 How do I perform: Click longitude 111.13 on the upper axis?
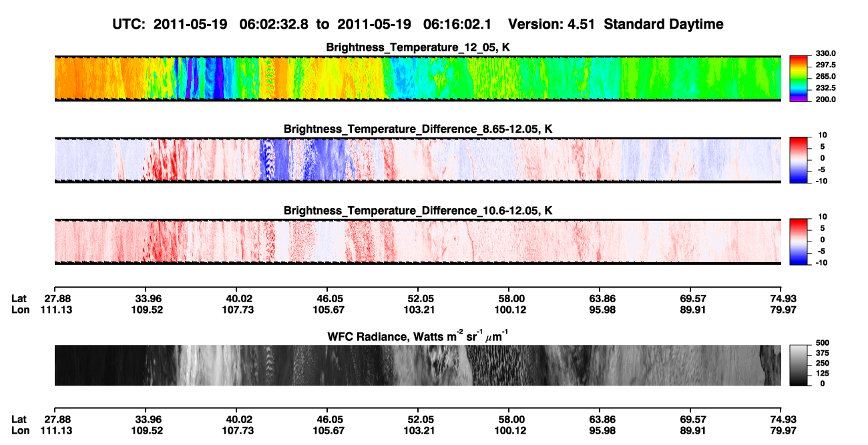pyautogui.click(x=57, y=310)
